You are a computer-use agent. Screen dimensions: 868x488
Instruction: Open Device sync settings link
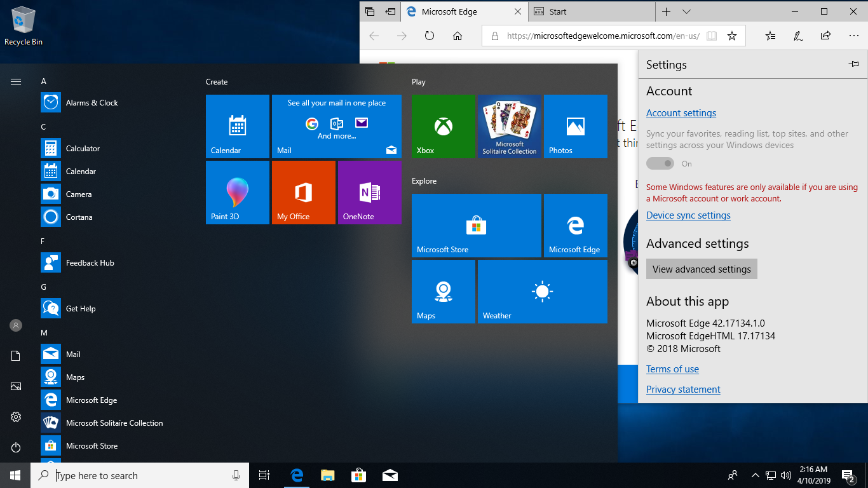tap(688, 215)
